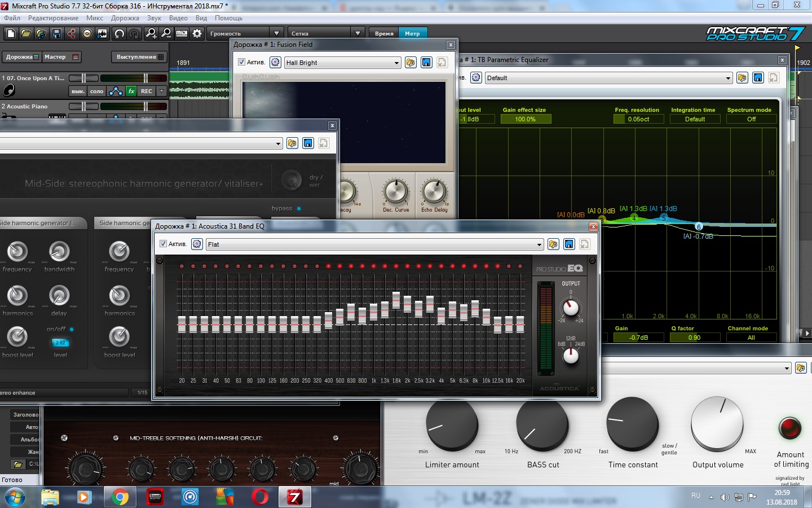Undo the last action in toolbar

click(120, 34)
